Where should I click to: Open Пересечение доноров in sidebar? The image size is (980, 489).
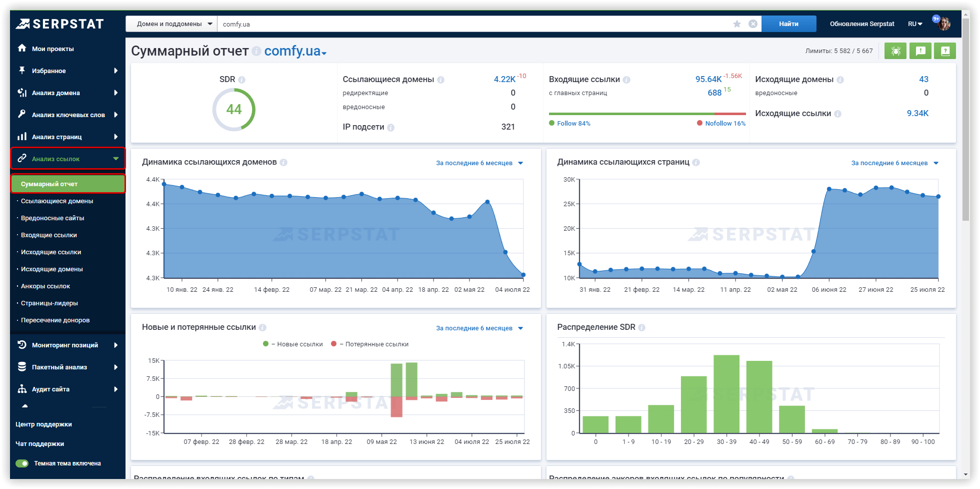(x=55, y=320)
